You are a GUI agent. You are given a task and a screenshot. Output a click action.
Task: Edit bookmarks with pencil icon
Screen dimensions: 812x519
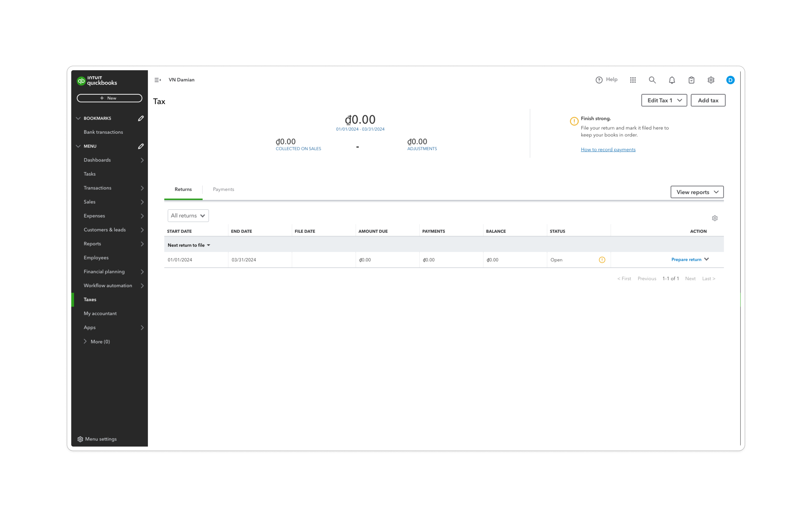141,118
